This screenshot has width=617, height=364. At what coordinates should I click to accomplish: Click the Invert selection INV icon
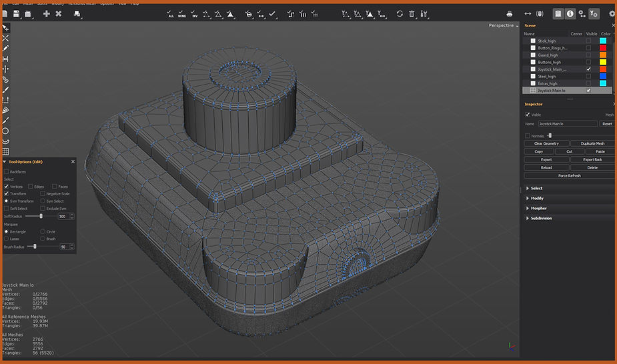pyautogui.click(x=194, y=14)
